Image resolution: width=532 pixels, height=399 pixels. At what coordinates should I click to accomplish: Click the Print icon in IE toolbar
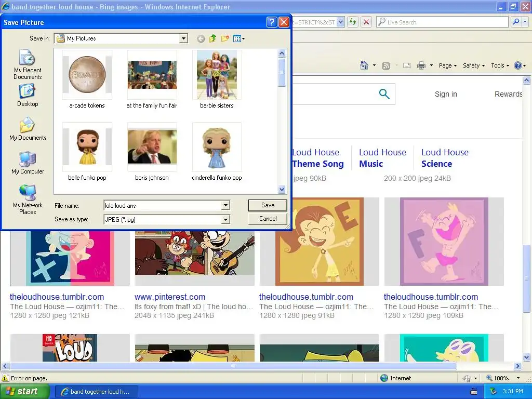tap(421, 65)
